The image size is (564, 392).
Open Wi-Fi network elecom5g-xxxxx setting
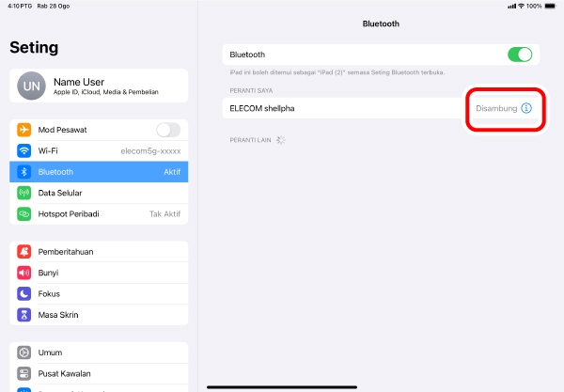[99, 150]
